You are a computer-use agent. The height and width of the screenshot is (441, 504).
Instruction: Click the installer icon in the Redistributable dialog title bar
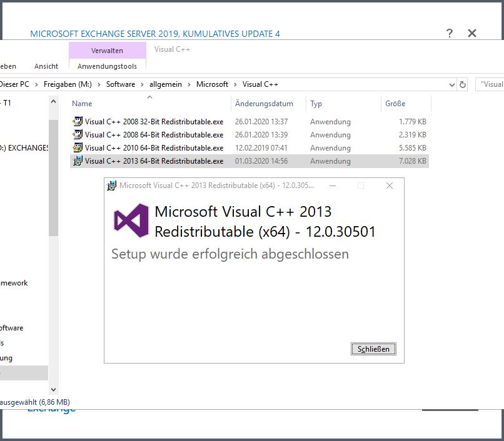111,186
